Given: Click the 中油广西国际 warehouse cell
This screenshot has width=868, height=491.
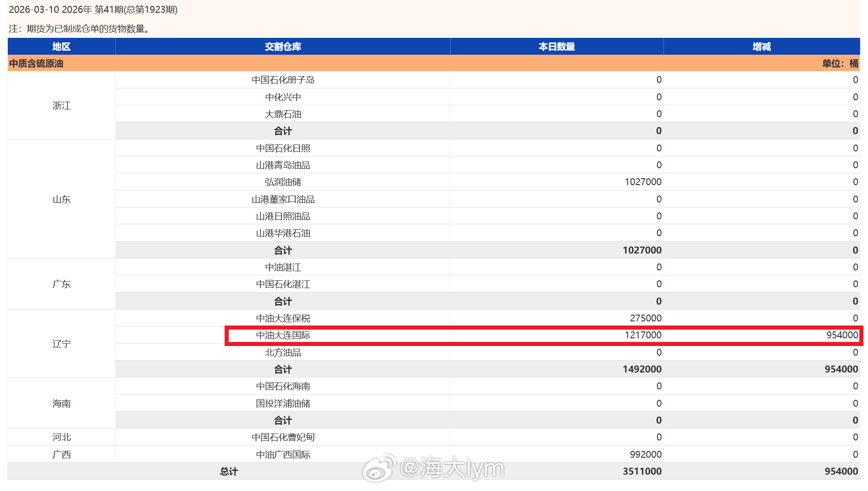Looking at the screenshot, I should pos(283,454).
